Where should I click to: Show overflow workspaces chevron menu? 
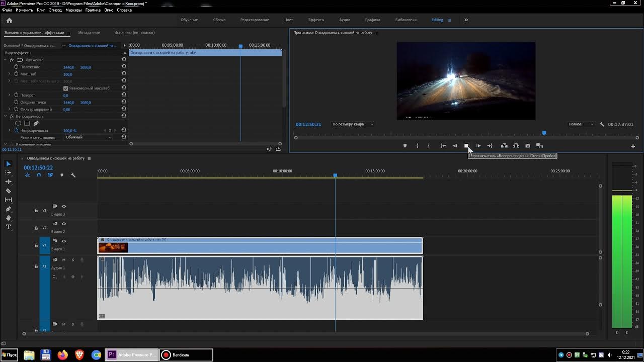click(466, 20)
